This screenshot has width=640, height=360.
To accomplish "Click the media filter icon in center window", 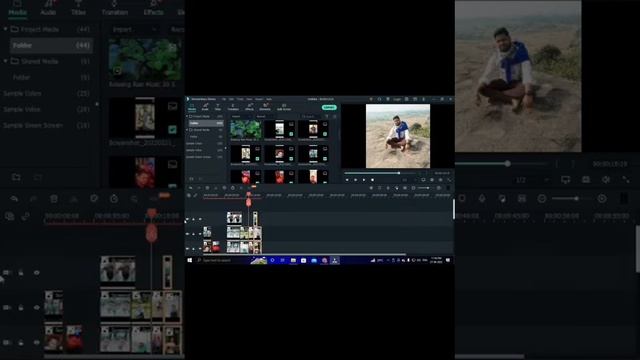I will [327, 116].
